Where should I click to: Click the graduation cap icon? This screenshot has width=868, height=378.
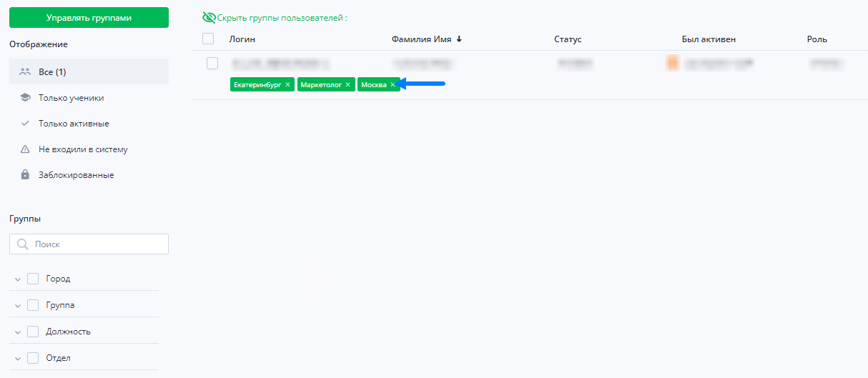coord(25,98)
